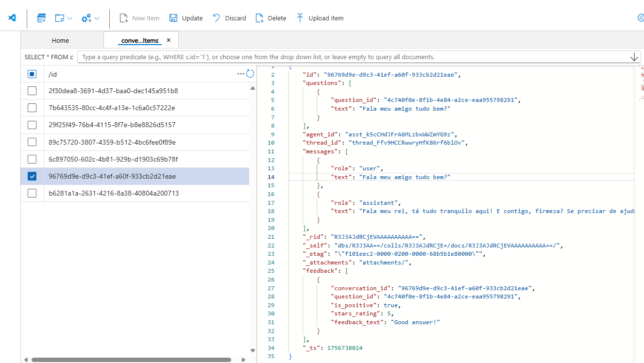644x363 pixels.
Task: Uncheck item 96769d9e-9c3-41ef-a60f-933cb2d21eae
Action: pos(32,176)
